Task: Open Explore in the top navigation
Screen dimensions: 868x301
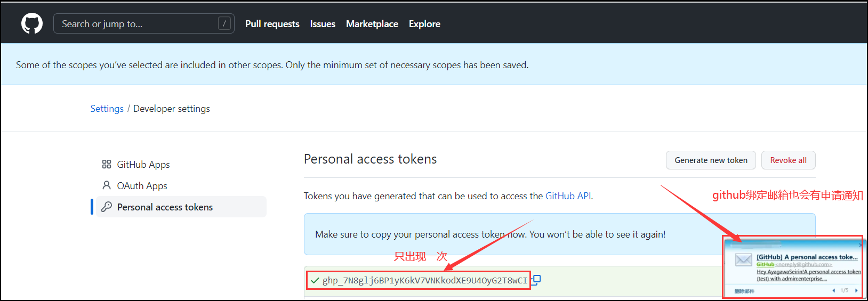Action: tap(424, 24)
